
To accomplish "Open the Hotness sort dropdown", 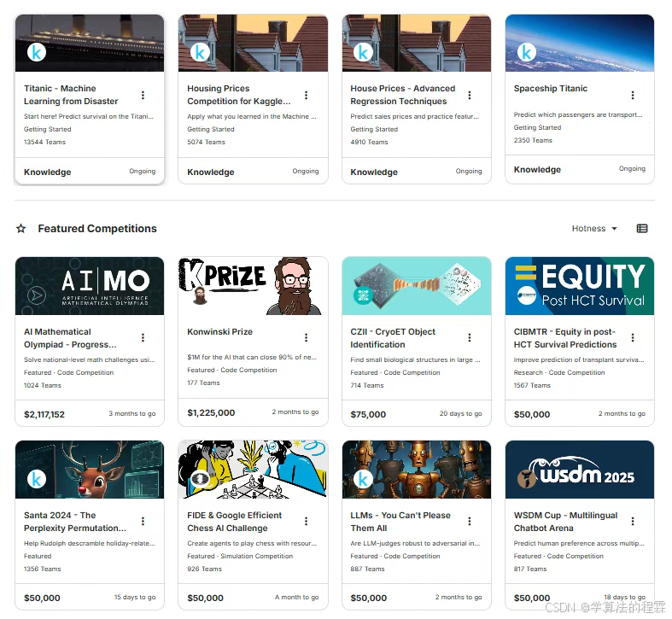I will pos(594,229).
